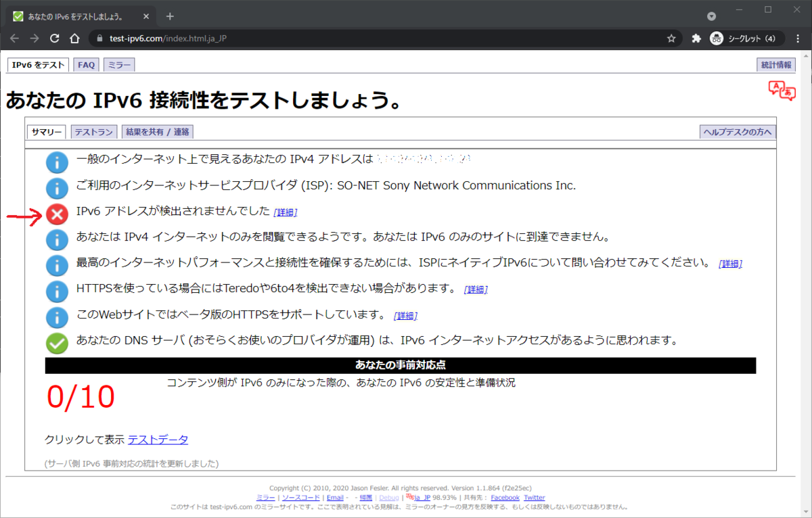Go back using browser back arrow
This screenshot has width=812, height=518.
[15, 39]
